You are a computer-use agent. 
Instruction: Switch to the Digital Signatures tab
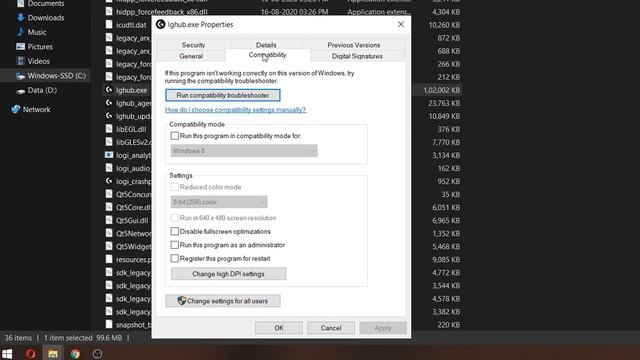pyautogui.click(x=357, y=56)
